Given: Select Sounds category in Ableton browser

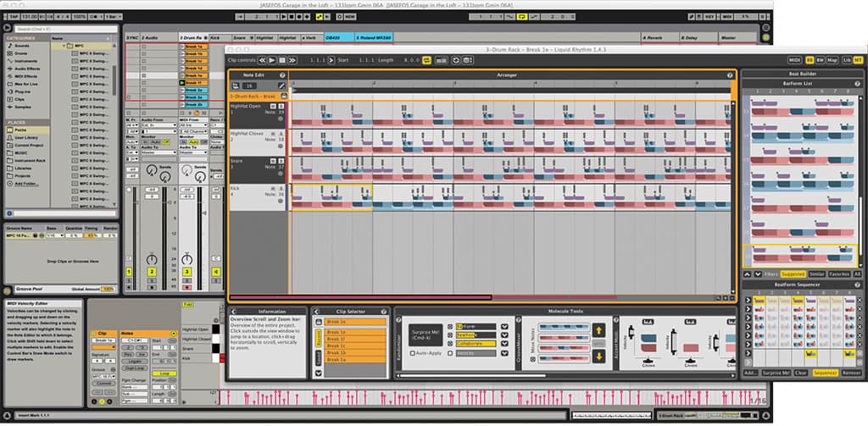Looking at the screenshot, I should [x=23, y=47].
